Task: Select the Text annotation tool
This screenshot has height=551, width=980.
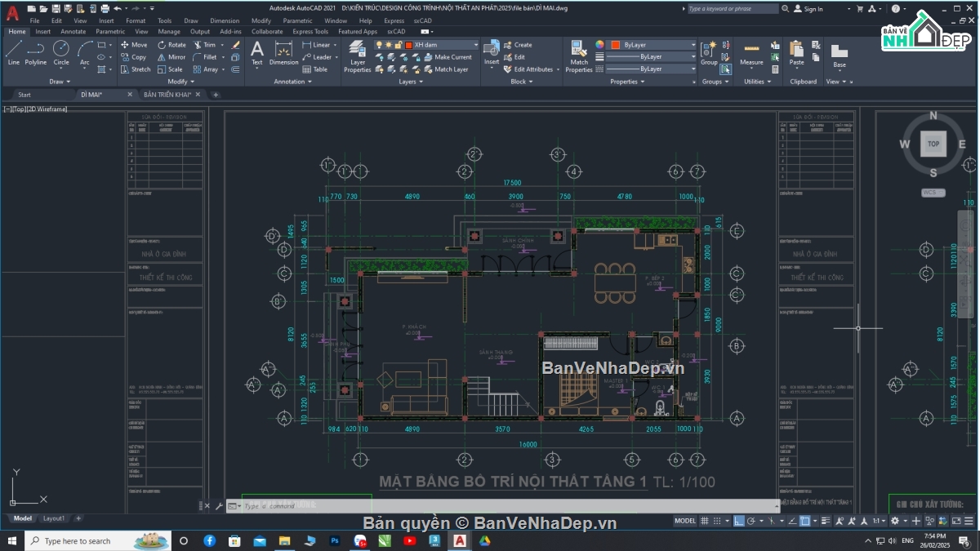Action: (257, 51)
